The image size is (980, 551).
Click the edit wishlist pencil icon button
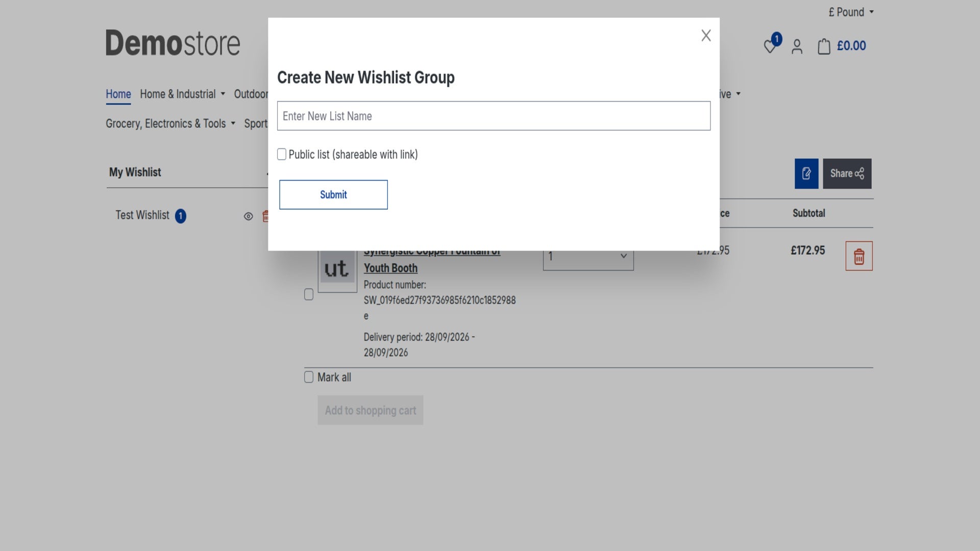[806, 173]
